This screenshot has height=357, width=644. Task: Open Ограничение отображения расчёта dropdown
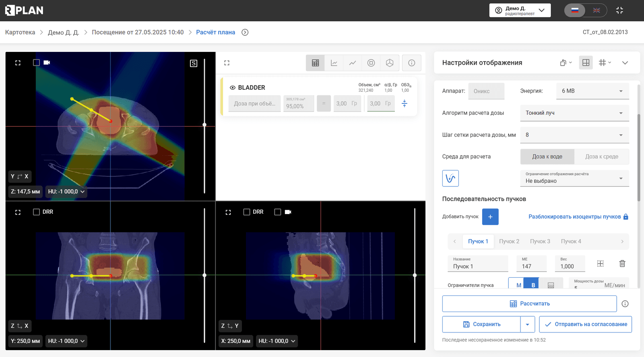[575, 178]
